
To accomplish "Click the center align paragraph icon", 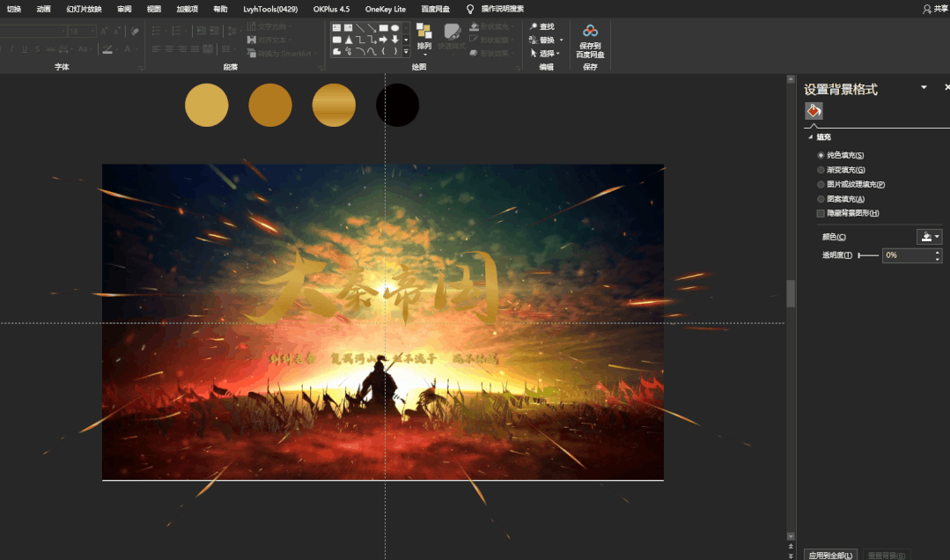I will click(x=169, y=48).
